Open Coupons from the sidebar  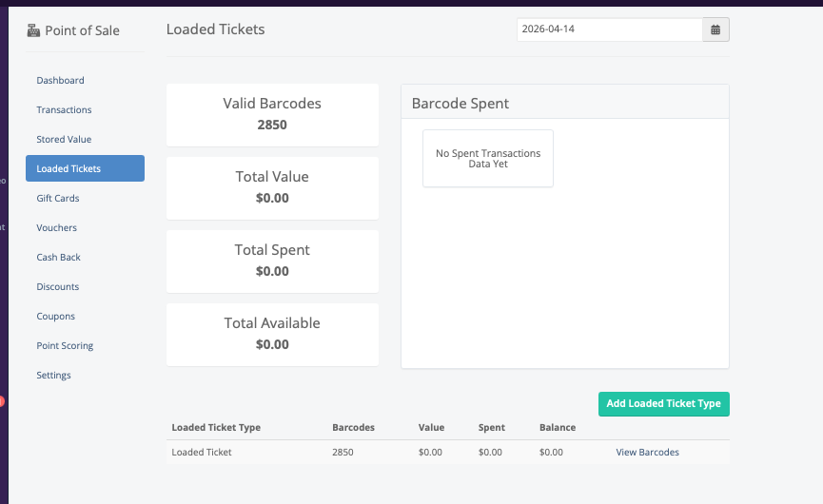pos(55,317)
